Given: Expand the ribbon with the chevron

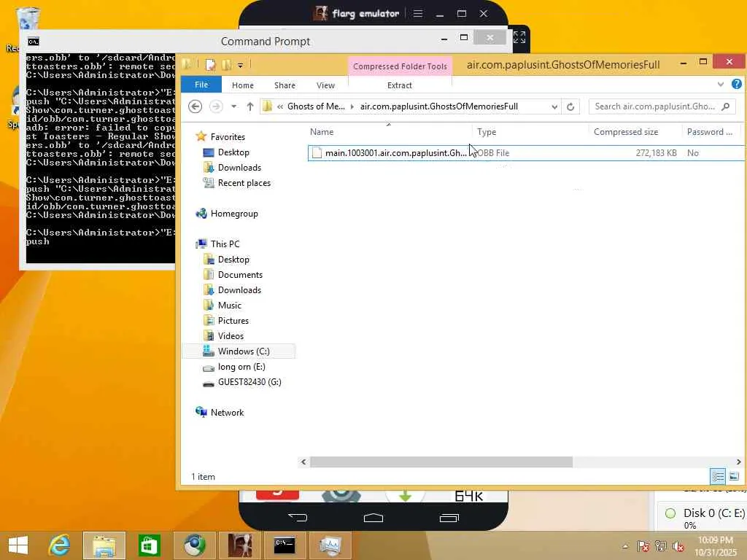Looking at the screenshot, I should (720, 85).
